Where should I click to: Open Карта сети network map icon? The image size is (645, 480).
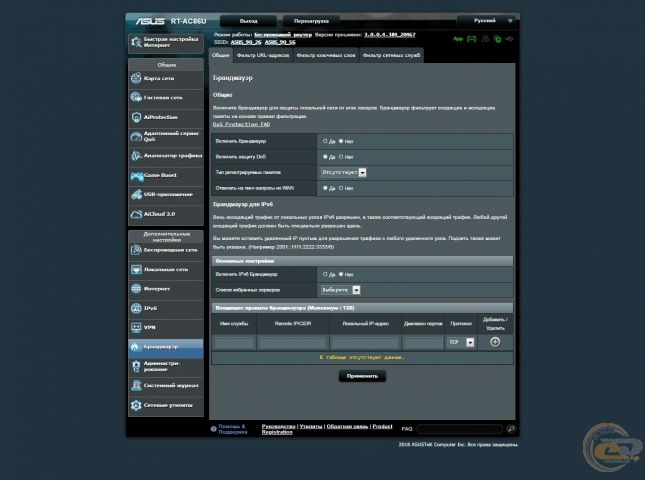136,78
